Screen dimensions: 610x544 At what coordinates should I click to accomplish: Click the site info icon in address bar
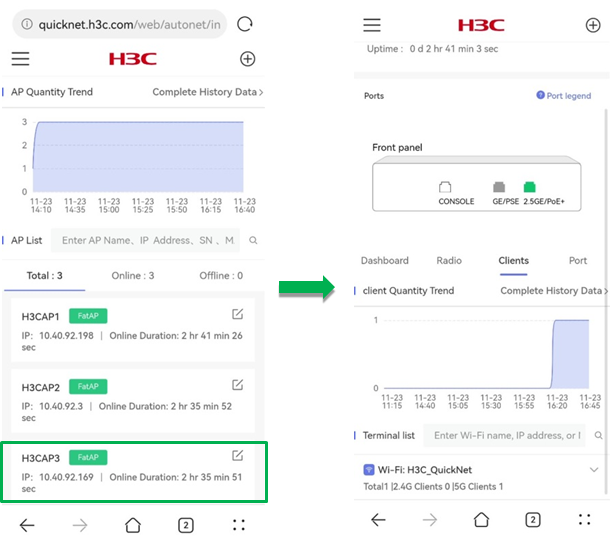27,24
